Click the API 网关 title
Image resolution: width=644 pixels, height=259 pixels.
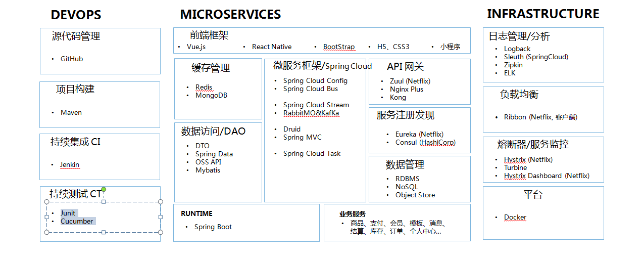406,67
